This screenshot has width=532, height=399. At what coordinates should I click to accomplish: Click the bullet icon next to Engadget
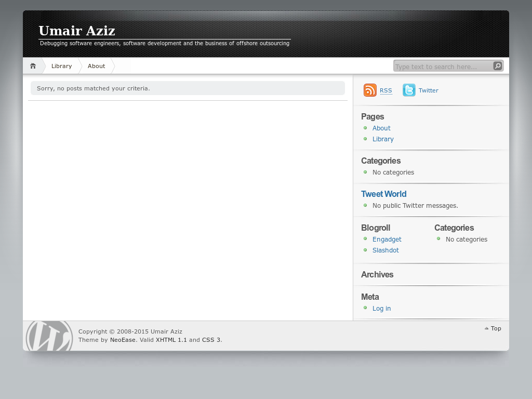(365, 239)
